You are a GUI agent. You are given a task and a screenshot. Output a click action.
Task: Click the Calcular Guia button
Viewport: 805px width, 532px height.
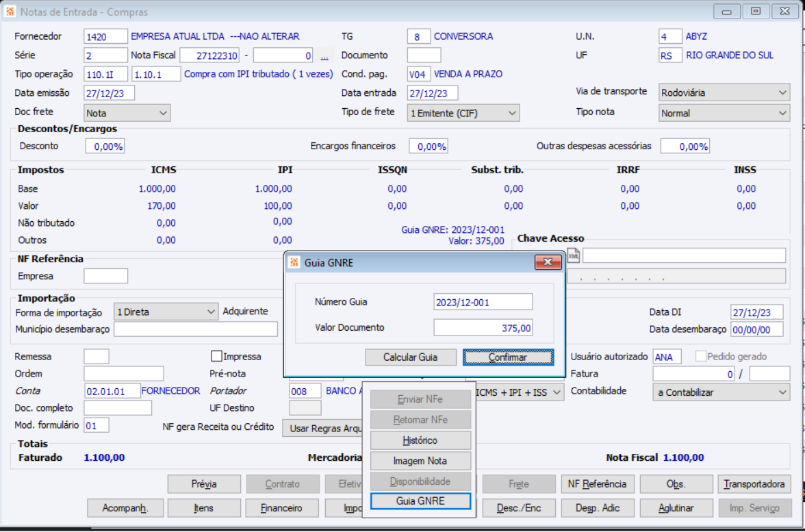(x=411, y=357)
